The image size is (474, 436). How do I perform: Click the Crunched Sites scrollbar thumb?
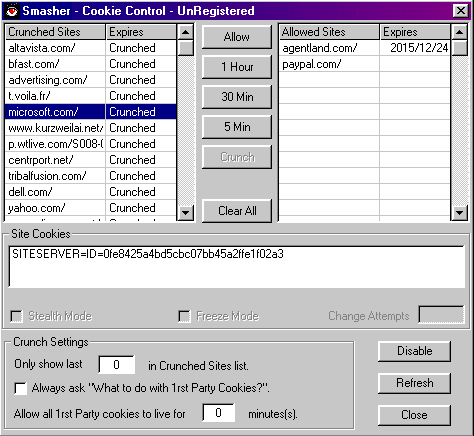pyautogui.click(x=186, y=48)
